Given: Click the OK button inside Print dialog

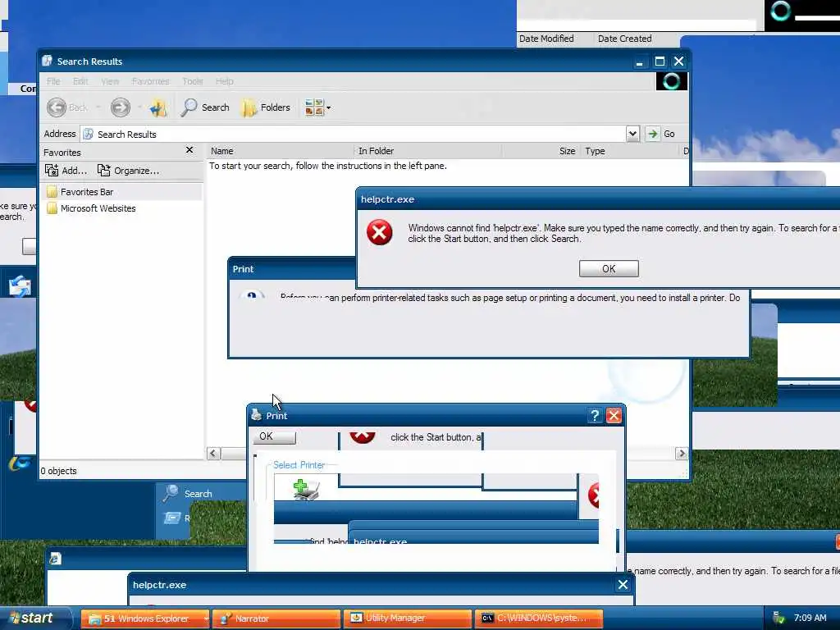Looking at the screenshot, I should coord(274,436).
